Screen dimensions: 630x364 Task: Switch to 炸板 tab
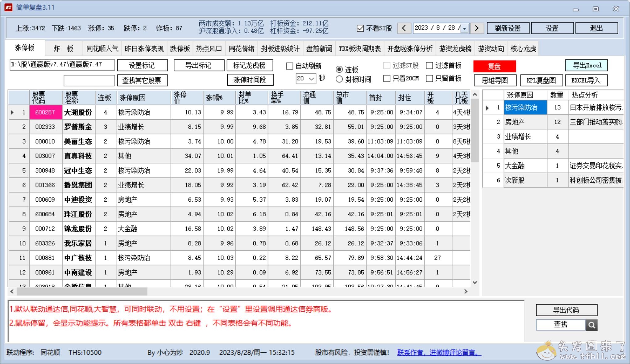[64, 49]
